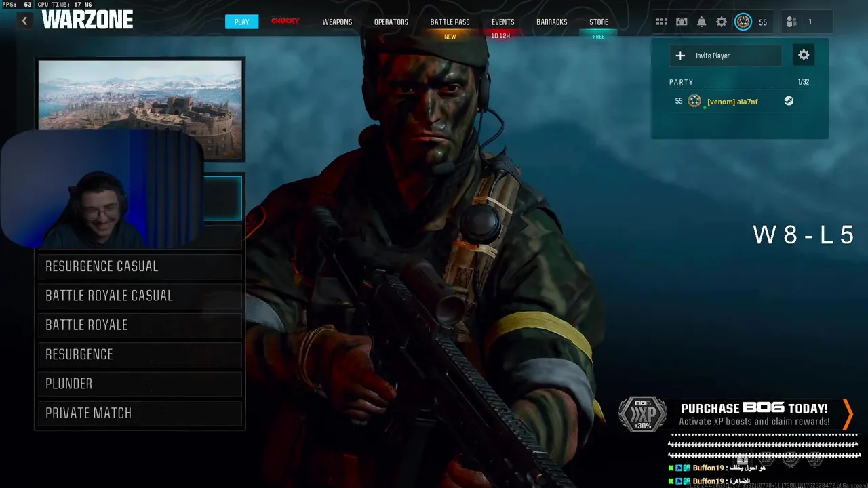Viewport: 868px width, 488px height.
Task: Open player rank emblem level 55
Action: coord(743,22)
